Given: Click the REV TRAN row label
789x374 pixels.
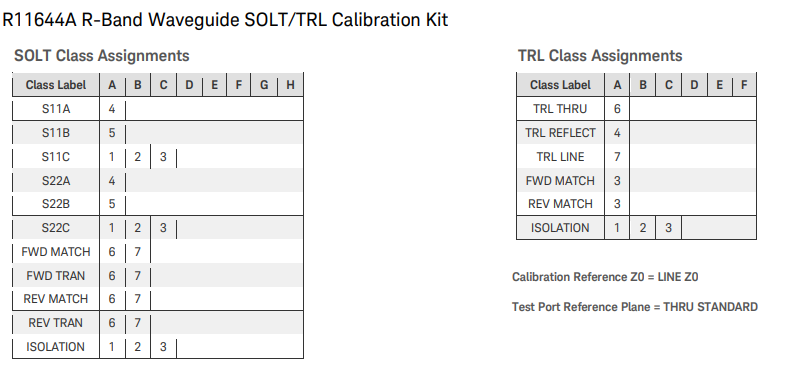Looking at the screenshot, I should click(x=56, y=323).
